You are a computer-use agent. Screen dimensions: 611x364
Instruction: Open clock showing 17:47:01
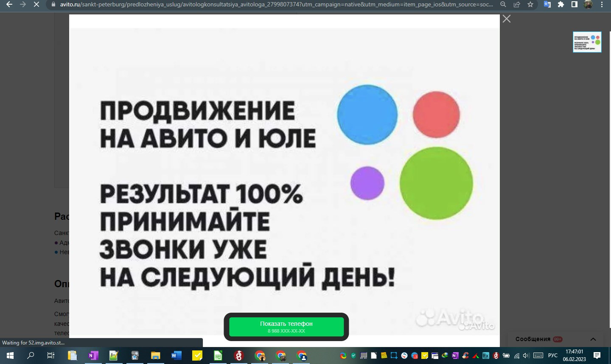click(x=575, y=356)
